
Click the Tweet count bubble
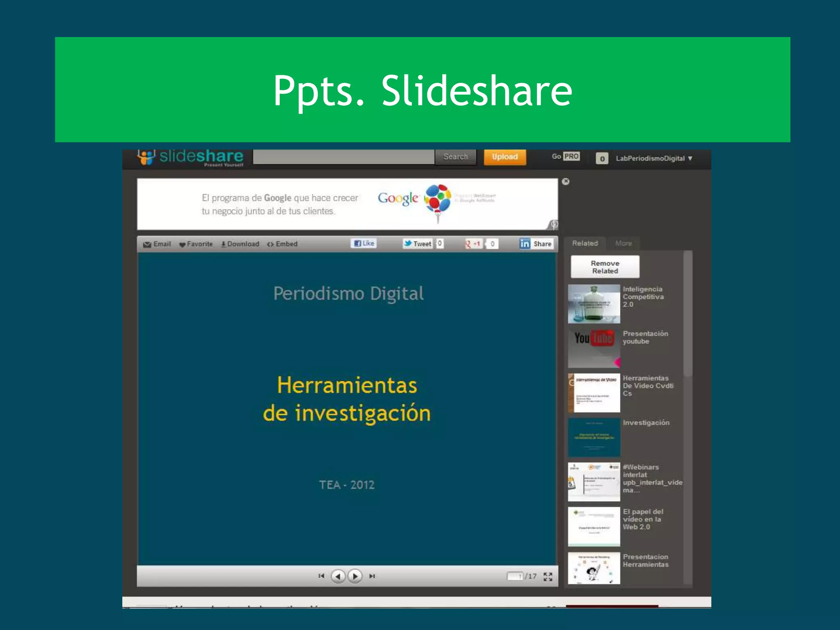tap(440, 244)
